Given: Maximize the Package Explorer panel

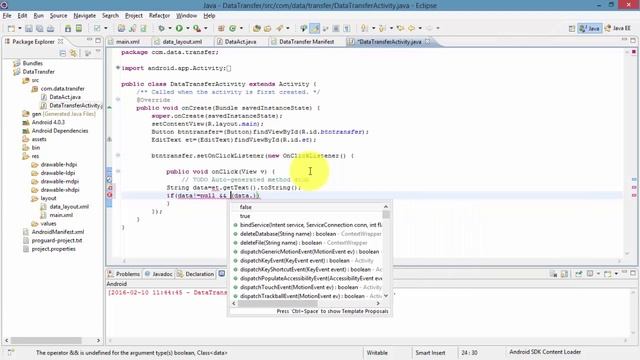Looking at the screenshot, I should (98, 40).
